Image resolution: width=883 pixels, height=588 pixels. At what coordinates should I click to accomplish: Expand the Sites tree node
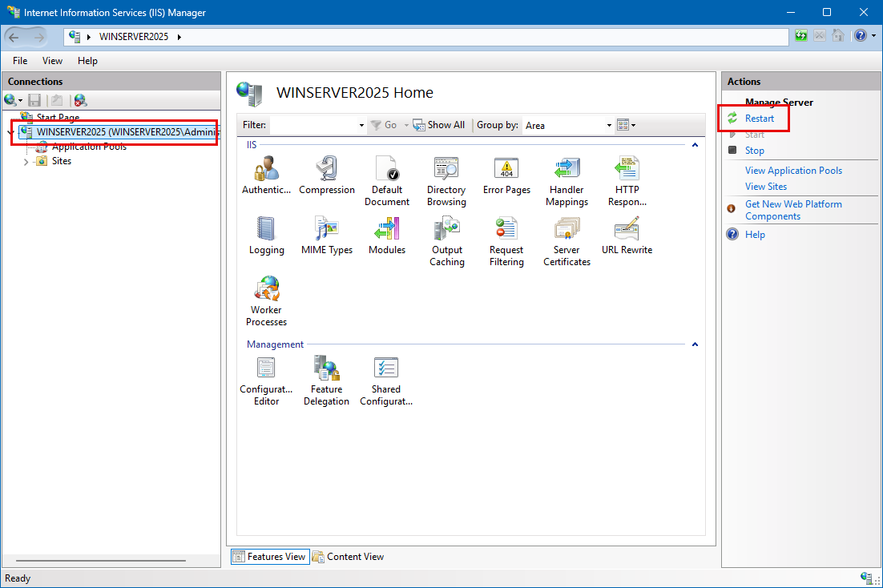click(26, 162)
